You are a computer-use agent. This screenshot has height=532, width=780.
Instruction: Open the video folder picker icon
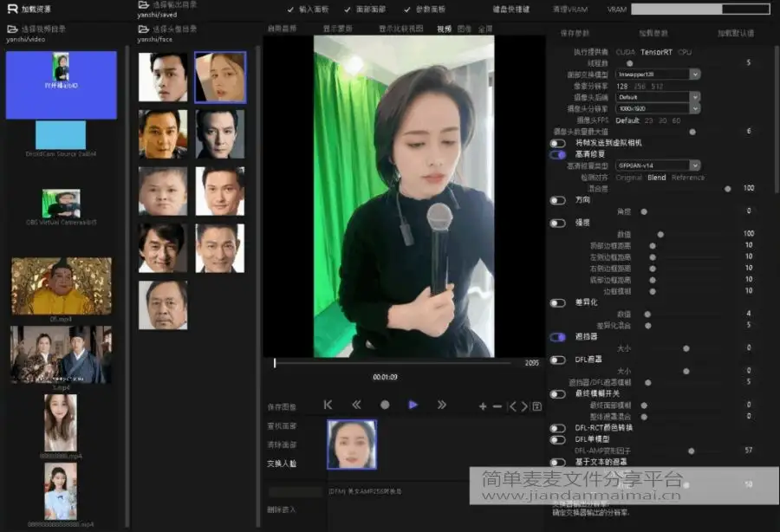(x=12, y=29)
